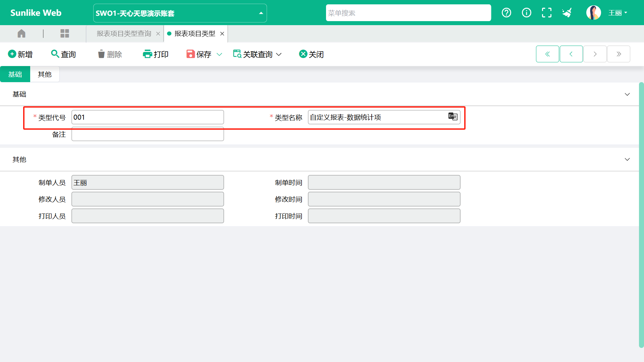Open the 关联查询 dropdown

click(x=257, y=54)
